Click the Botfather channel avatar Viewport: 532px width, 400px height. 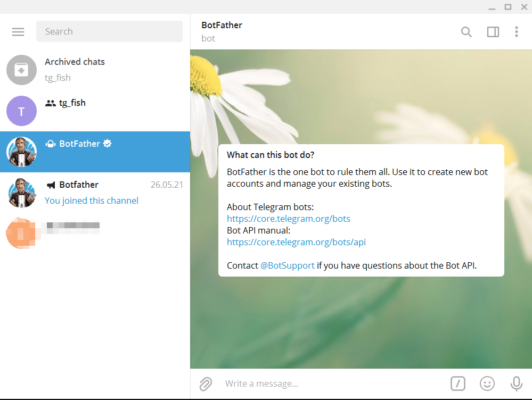(x=21, y=193)
